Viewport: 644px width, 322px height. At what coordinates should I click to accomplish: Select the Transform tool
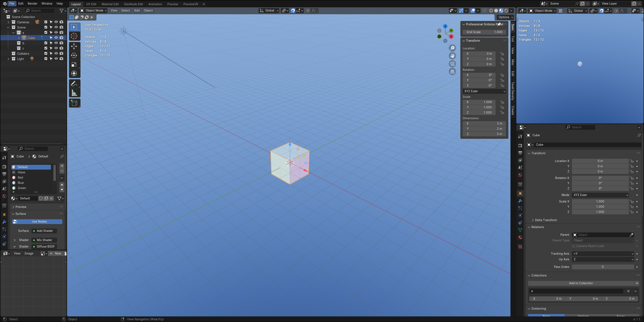pyautogui.click(x=74, y=74)
